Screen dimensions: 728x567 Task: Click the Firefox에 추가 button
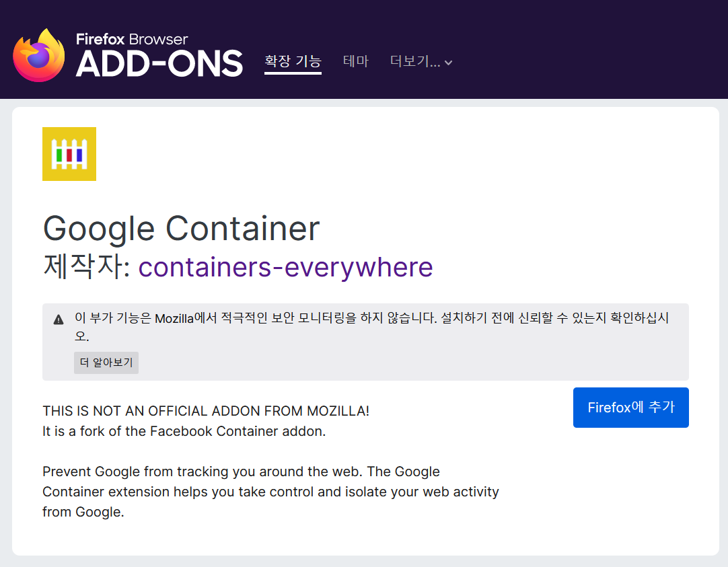point(631,408)
